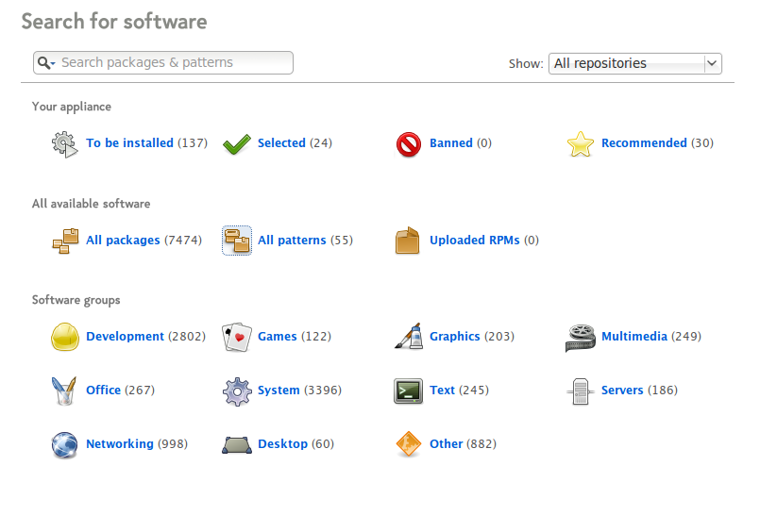Click the Text terminal icon

point(408,391)
